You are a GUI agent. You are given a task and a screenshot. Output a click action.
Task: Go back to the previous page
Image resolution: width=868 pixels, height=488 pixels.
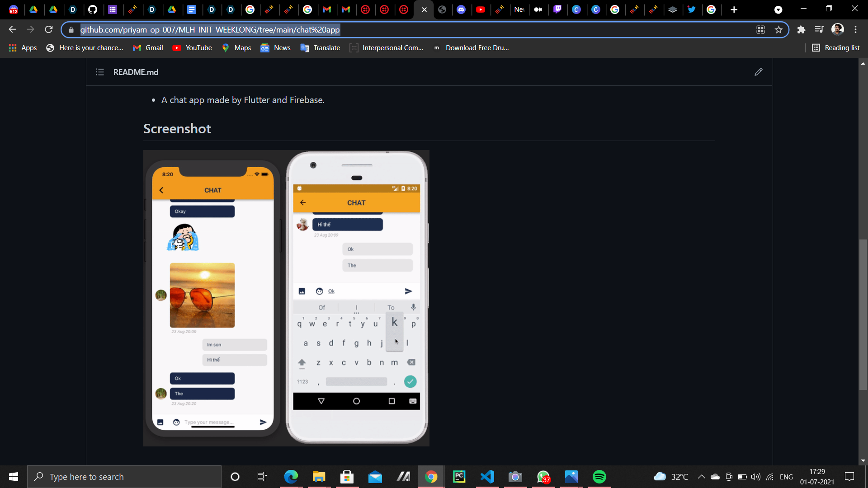[12, 30]
